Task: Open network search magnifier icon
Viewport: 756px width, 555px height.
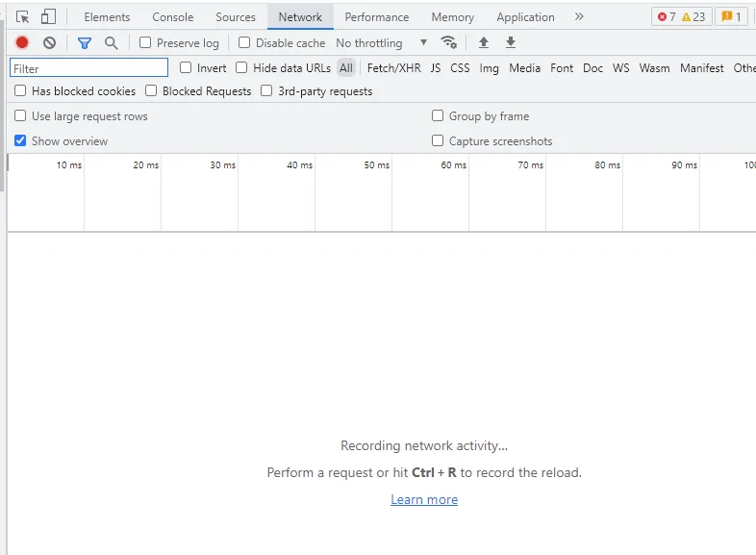Action: pyautogui.click(x=111, y=43)
